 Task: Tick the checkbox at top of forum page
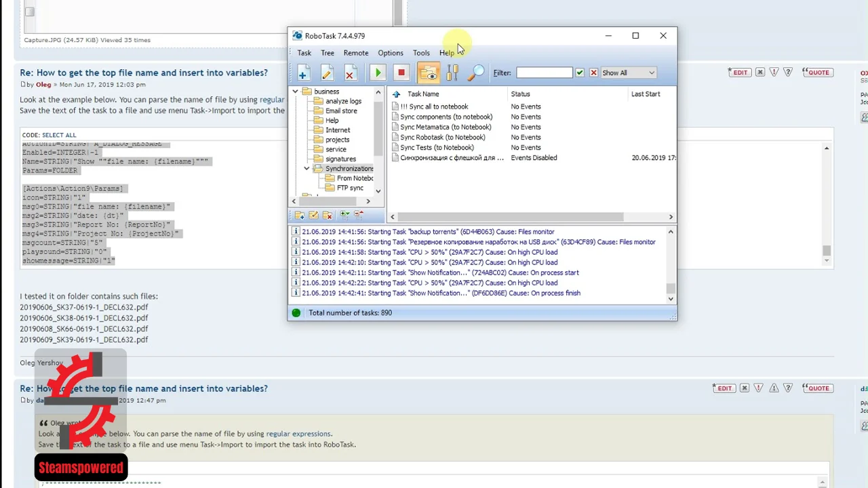point(29,12)
